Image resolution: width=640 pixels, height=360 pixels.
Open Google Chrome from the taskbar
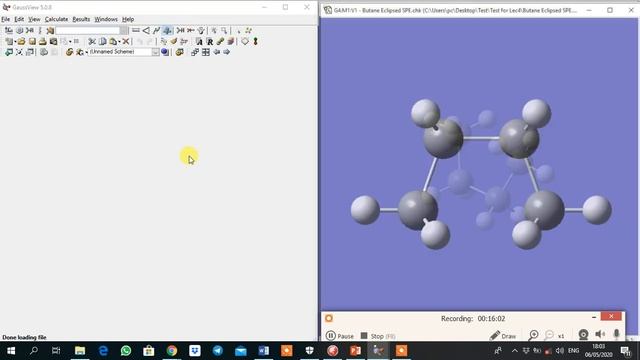172,351
